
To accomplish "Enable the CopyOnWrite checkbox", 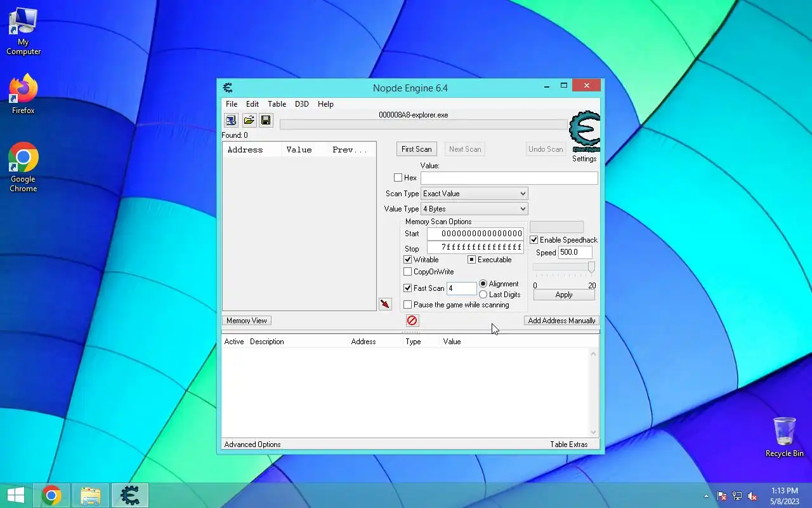I will click(x=408, y=272).
